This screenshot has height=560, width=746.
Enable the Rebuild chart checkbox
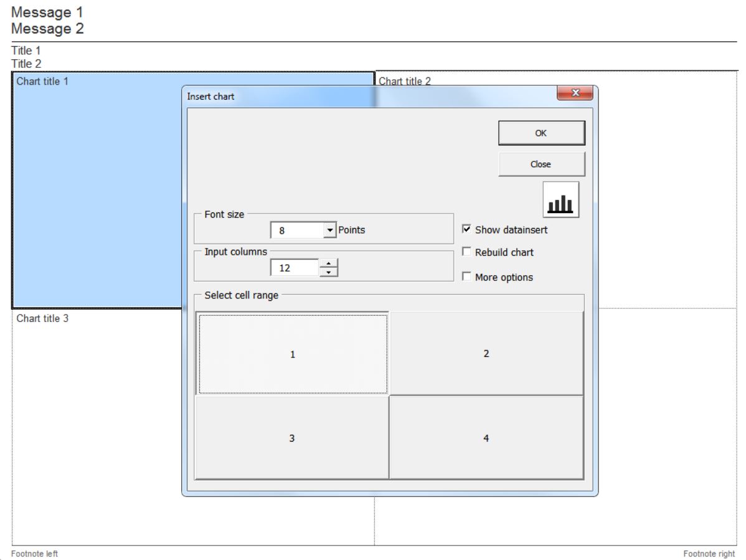[467, 252]
